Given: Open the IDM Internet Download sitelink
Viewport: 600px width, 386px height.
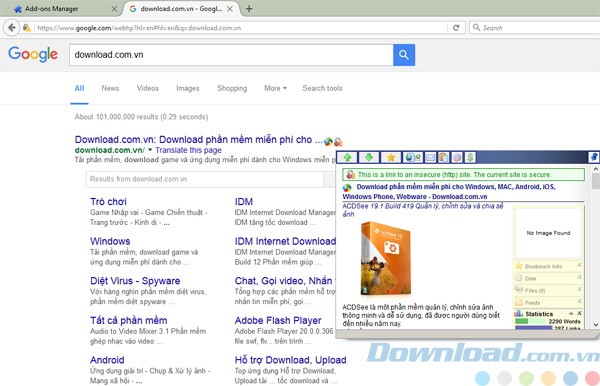Looking at the screenshot, I should 285,241.
